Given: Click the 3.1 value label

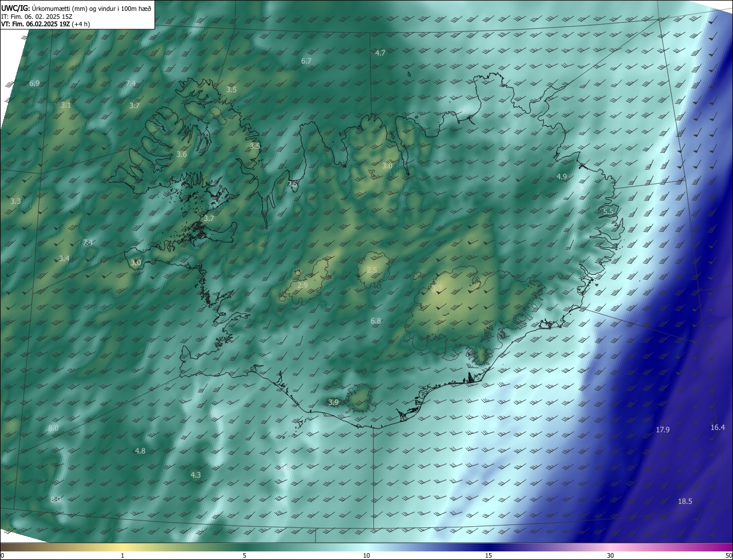Looking at the screenshot, I should tap(66, 105).
